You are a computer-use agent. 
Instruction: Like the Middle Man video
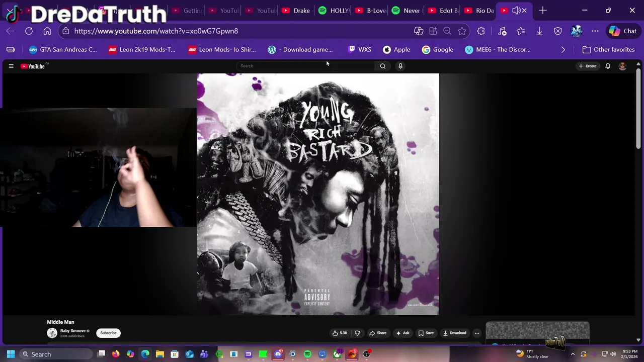(340, 333)
